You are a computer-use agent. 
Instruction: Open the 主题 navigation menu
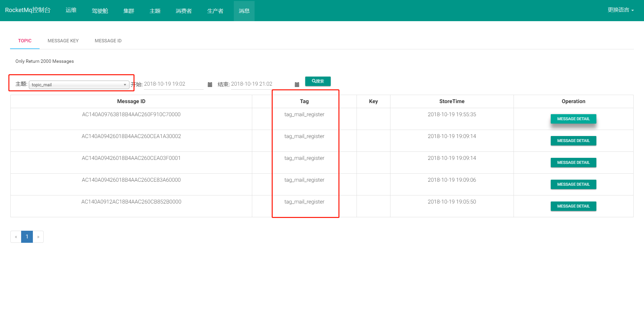(x=155, y=11)
